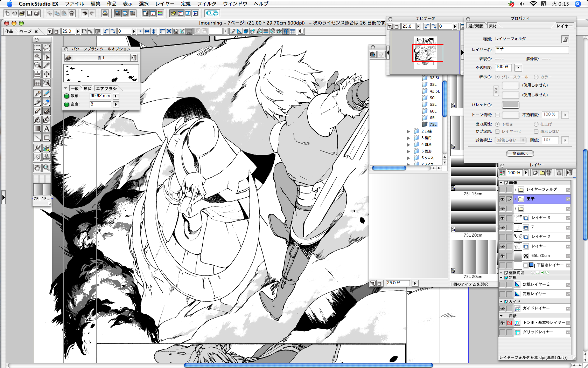Select the lasso selection tool
588x368 pixels.
(x=47, y=48)
